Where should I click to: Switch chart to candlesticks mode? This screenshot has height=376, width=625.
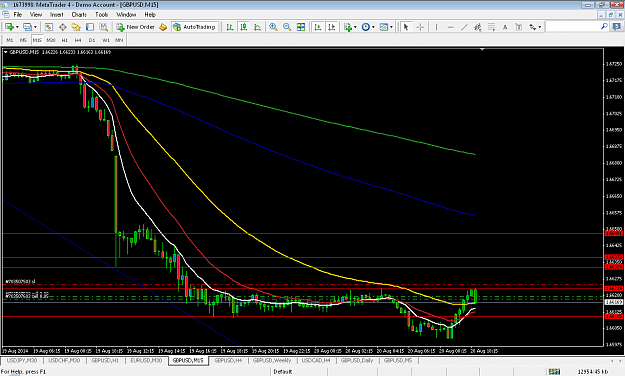click(244, 27)
